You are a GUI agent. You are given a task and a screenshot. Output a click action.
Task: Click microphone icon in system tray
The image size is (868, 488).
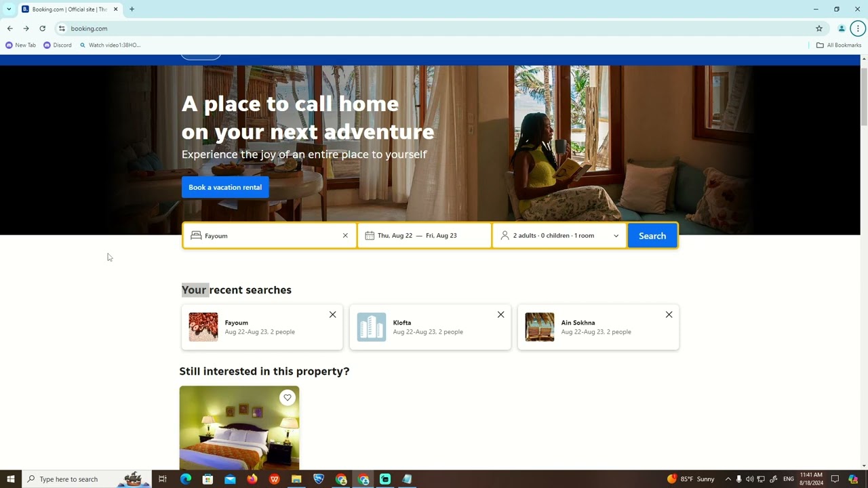click(x=739, y=479)
